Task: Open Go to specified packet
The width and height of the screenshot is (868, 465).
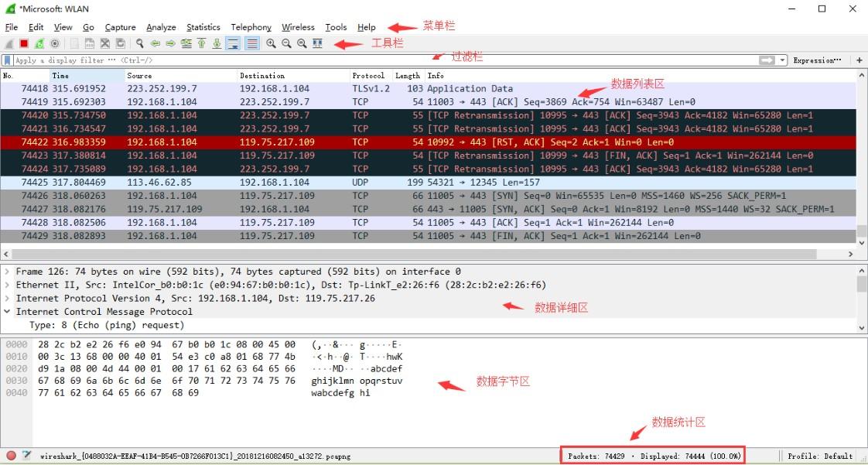Action: tap(186, 44)
